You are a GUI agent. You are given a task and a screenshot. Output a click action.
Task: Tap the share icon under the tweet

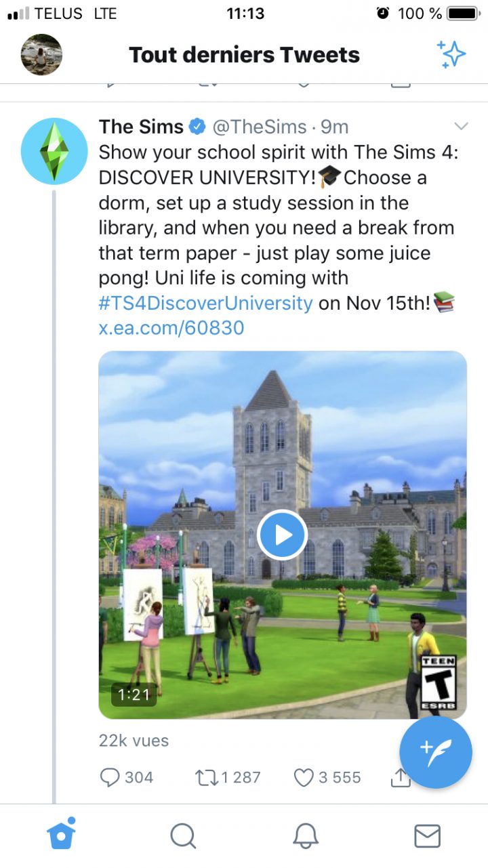point(400,777)
